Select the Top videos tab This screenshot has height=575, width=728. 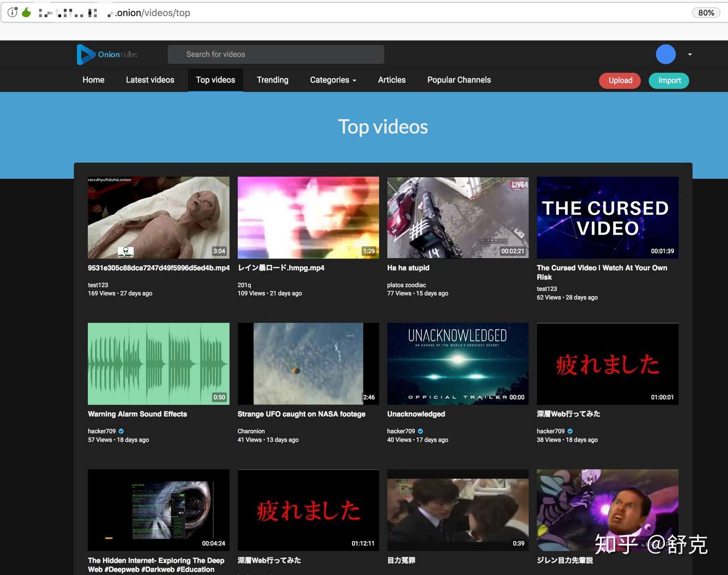215,80
